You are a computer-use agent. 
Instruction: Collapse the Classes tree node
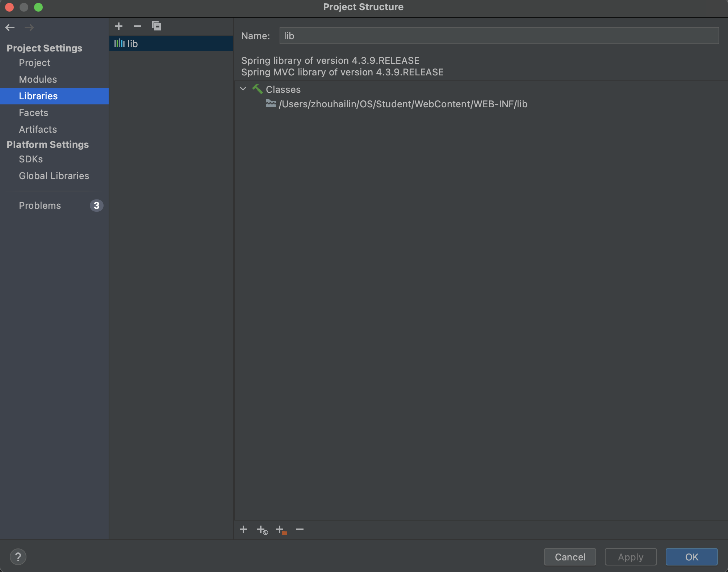[x=243, y=89]
